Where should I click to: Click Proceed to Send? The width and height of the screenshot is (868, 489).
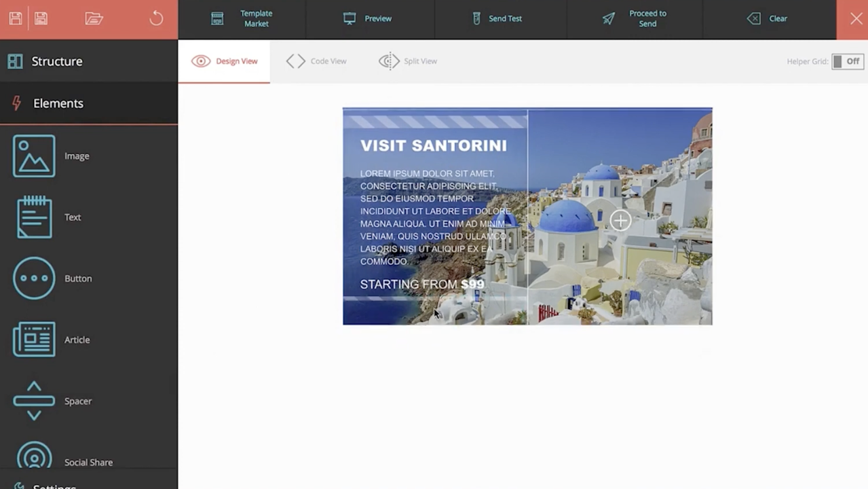(x=635, y=18)
